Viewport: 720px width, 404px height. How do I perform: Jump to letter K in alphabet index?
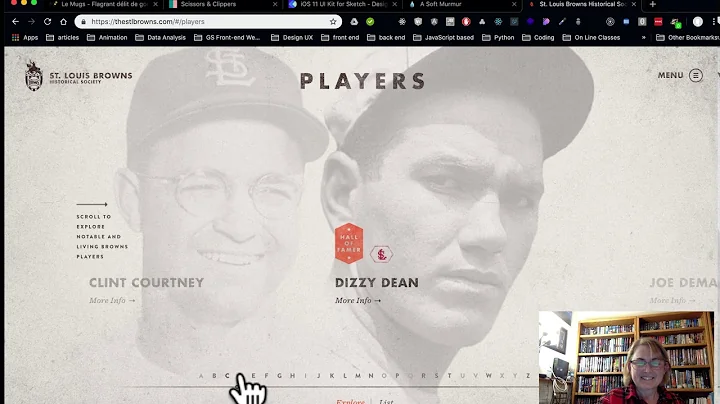click(332, 376)
